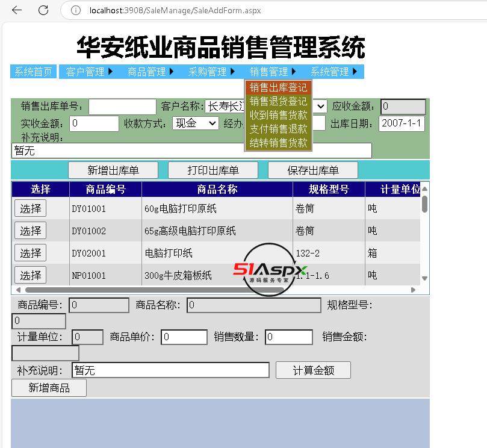The height and width of the screenshot is (448, 487).
Task: Choose 收到销售货款 in the dropdown menu
Action: tap(278, 115)
